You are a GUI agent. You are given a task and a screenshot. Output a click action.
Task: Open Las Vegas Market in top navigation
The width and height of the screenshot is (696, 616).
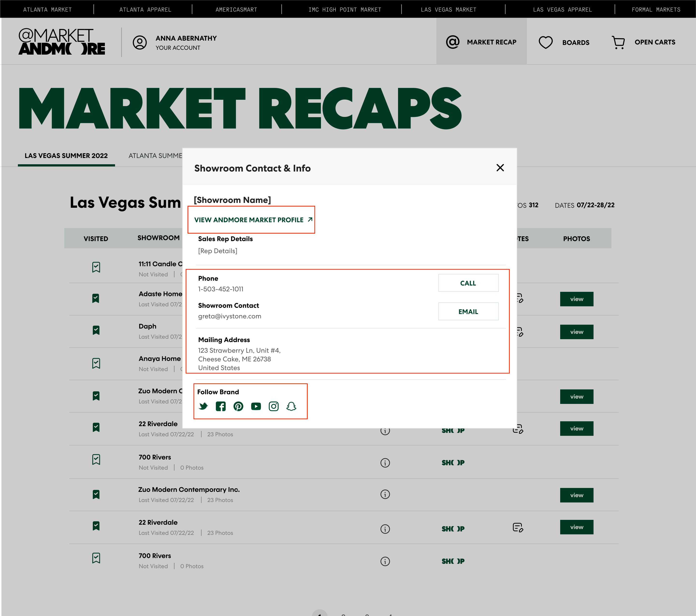coord(449,9)
